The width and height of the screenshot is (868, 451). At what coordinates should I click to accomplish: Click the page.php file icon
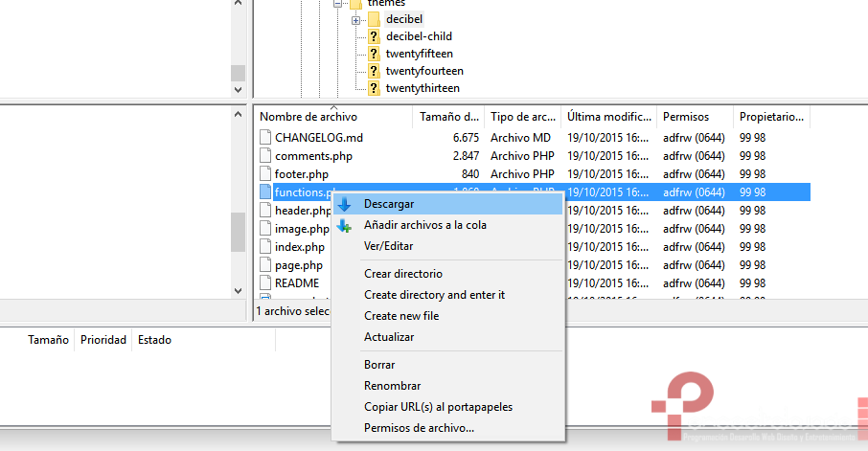point(265,265)
